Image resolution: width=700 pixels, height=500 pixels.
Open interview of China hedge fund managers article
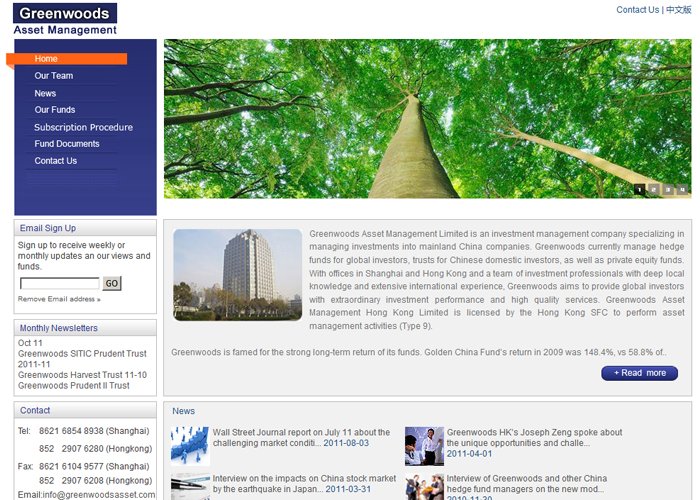click(x=527, y=484)
